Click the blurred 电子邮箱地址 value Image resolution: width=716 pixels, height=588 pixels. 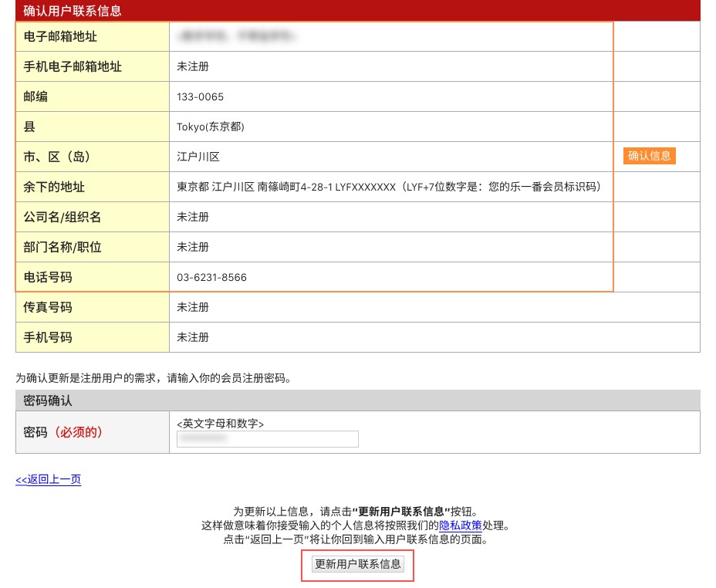237,36
